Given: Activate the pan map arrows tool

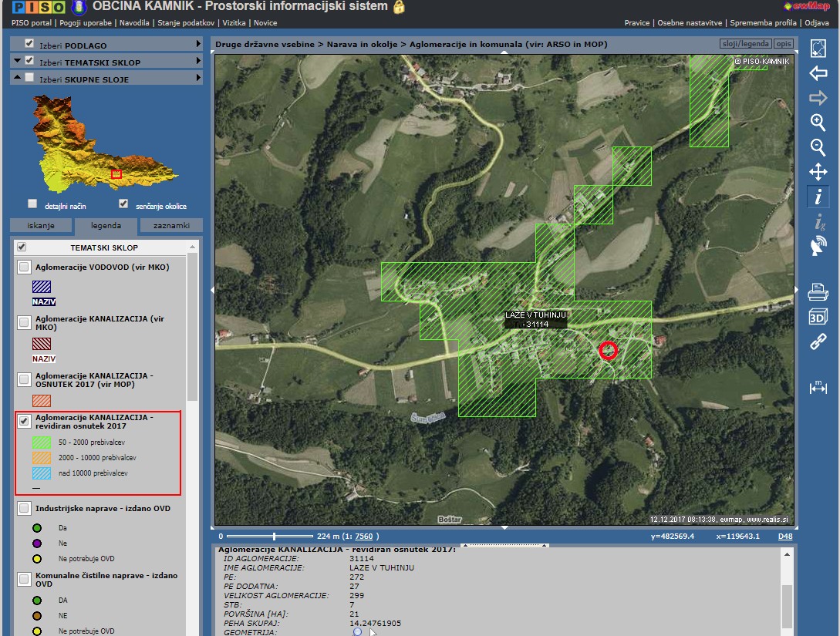Looking at the screenshot, I should pyautogui.click(x=818, y=171).
